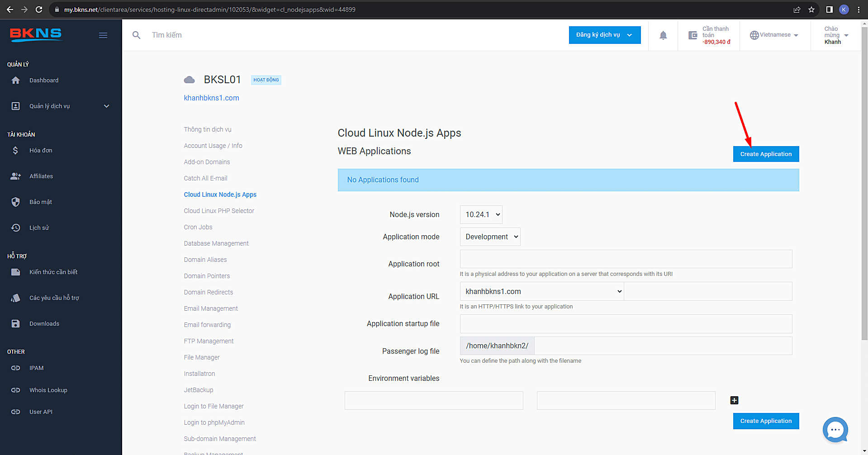Open Database Management menu item
Viewport: 868px width, 455px height.
tap(216, 243)
